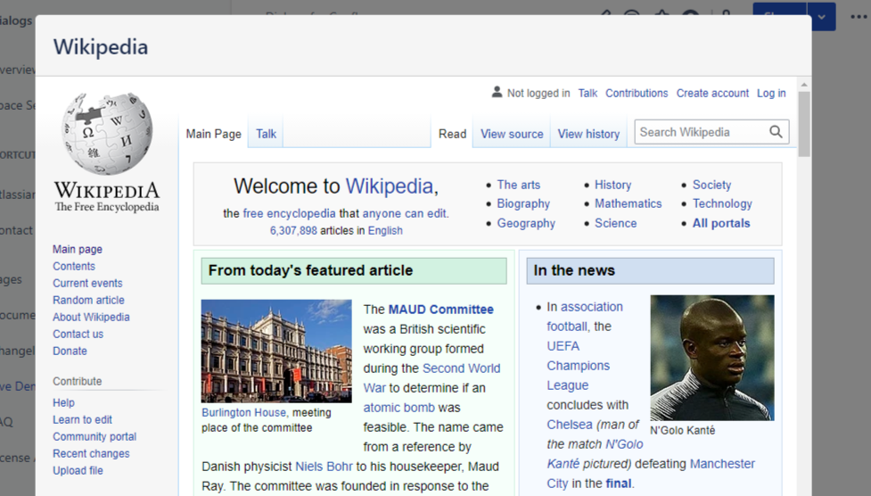Click the scrollbar up arrow
Screen dimensions: 871x496
click(804, 85)
